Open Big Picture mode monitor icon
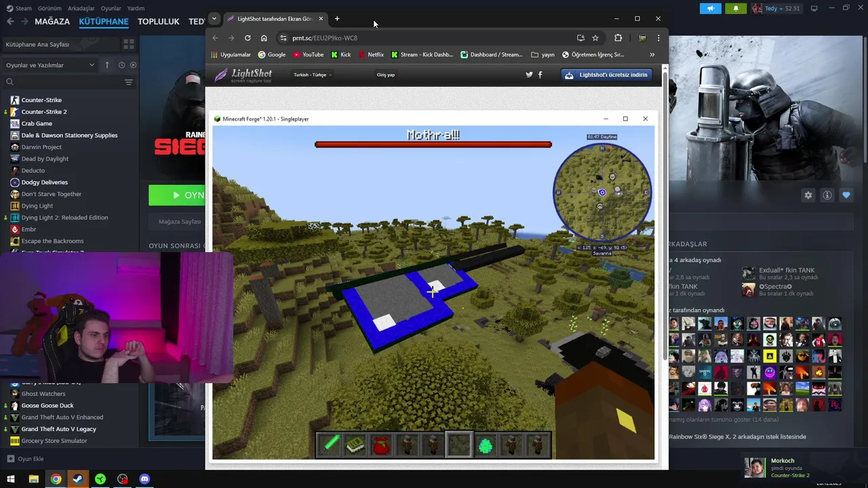This screenshot has height=488, width=868. (x=814, y=8)
